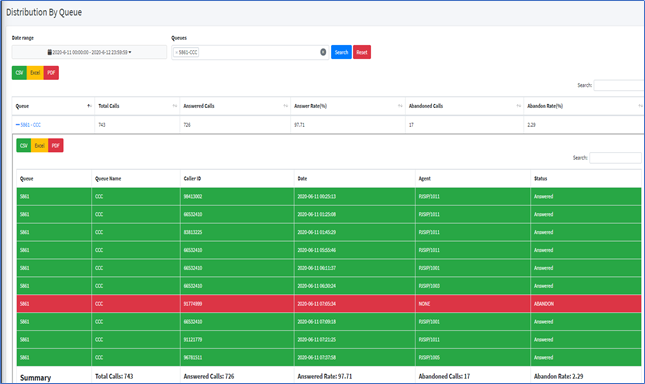This screenshot has height=384, width=645.
Task: Click the blue Search button
Action: [341, 52]
